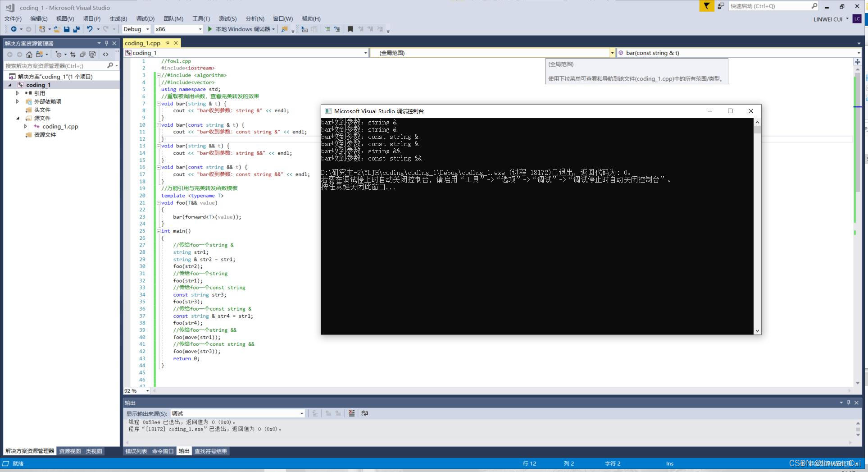Open the x86 platform dropdown
The height and width of the screenshot is (472, 868).
coord(178,29)
